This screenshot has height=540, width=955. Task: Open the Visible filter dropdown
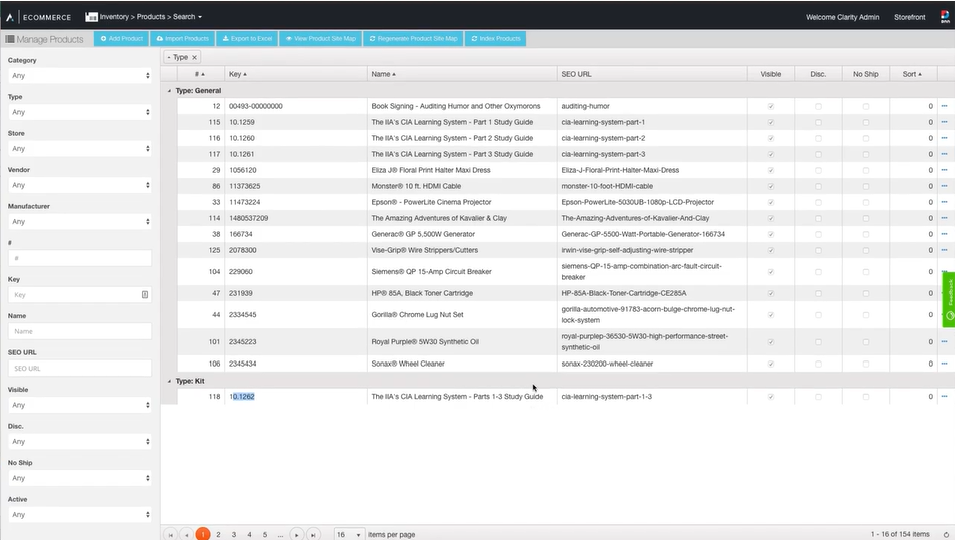point(80,405)
